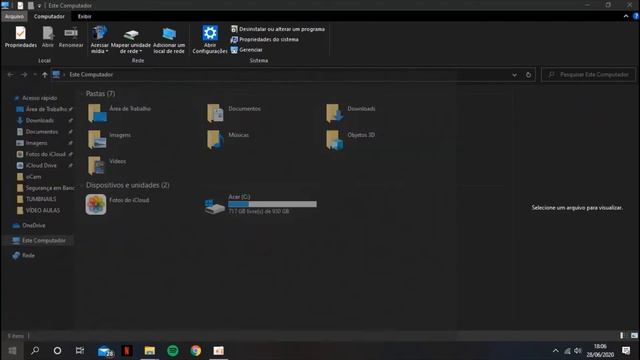
Task: Collapse the ribbon with chevron
Action: click(626, 16)
